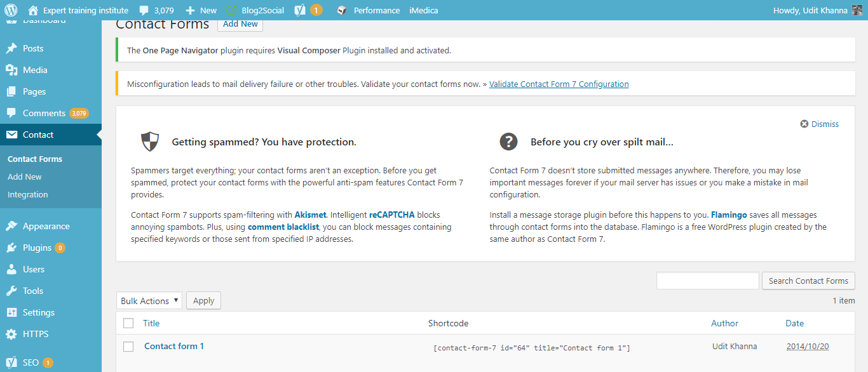
Task: Click the Performance cube icon
Action: (342, 10)
